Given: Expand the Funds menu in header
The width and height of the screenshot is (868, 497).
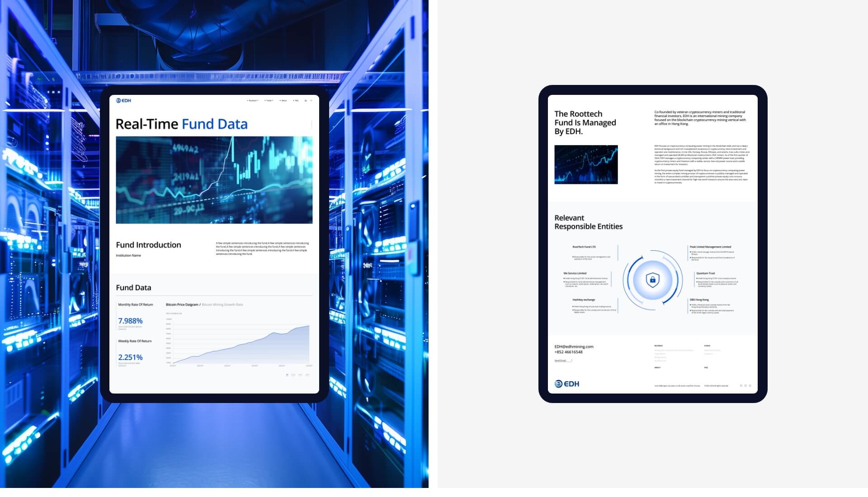Looking at the screenshot, I should click(269, 101).
